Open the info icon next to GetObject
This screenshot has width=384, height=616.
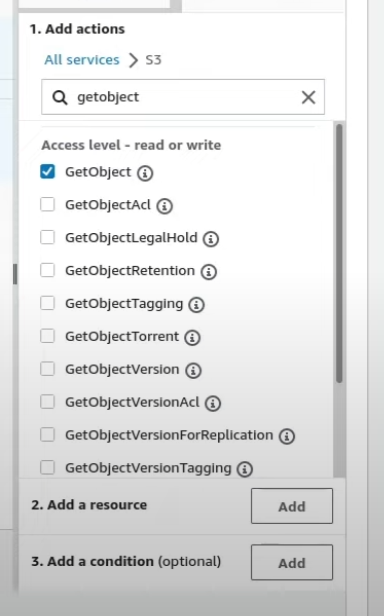pyautogui.click(x=145, y=173)
